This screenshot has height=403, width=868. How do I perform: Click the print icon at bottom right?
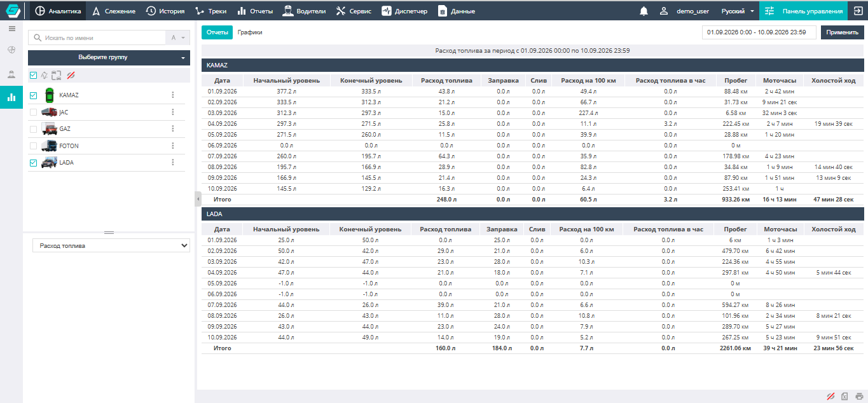coord(859,397)
